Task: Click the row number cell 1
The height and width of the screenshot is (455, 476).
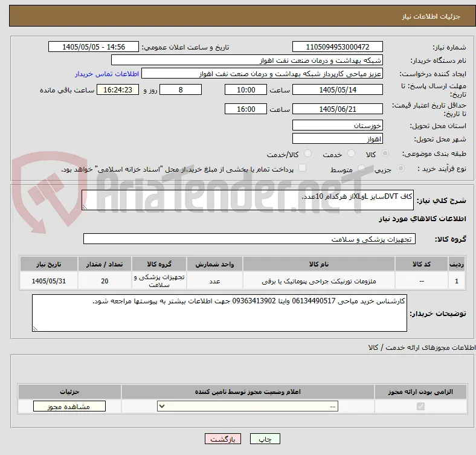Action: 457,281
